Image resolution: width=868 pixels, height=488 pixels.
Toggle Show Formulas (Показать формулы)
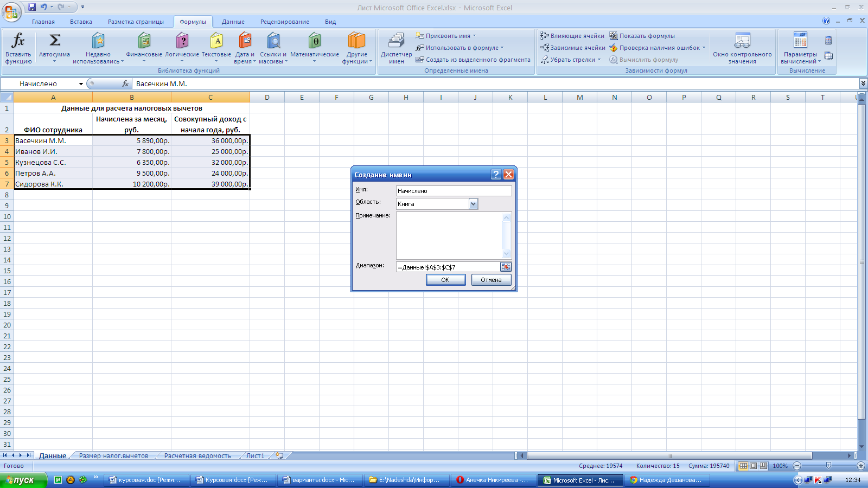tap(642, 36)
